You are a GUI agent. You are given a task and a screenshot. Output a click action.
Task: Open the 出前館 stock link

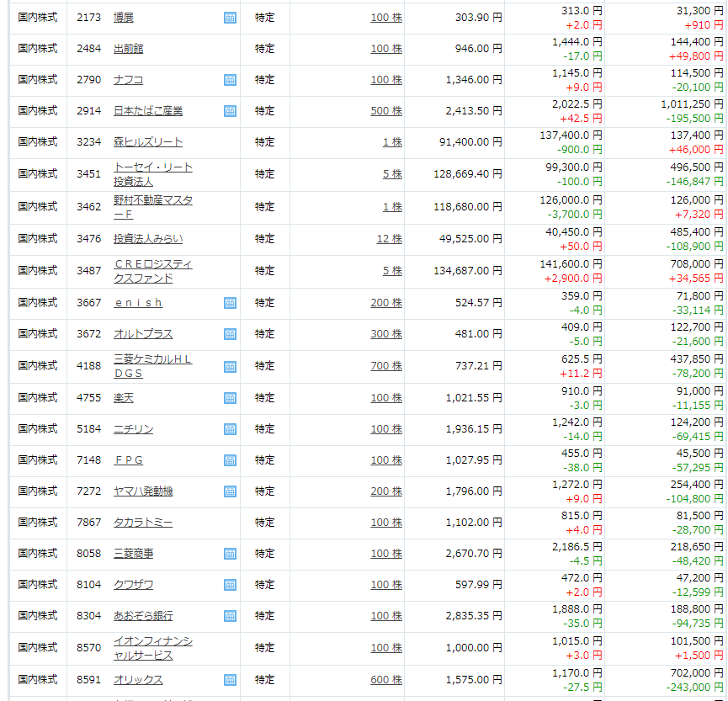[x=129, y=49]
